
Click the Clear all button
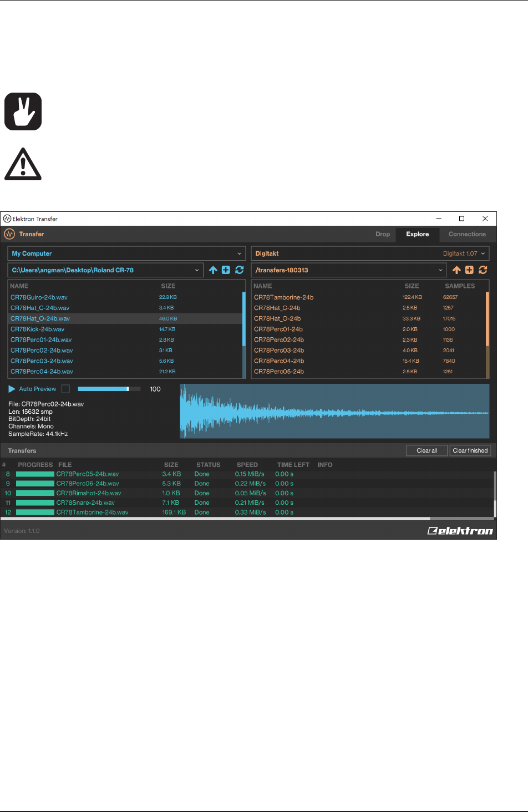pos(427,450)
